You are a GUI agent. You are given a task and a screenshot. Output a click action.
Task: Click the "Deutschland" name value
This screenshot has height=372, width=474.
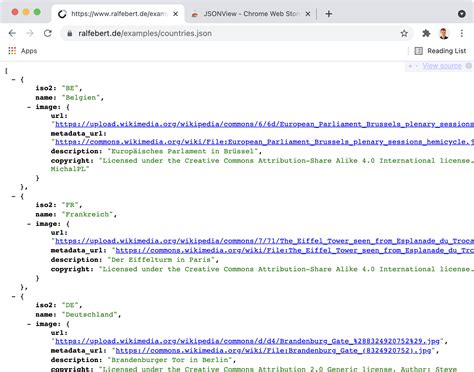point(89,315)
